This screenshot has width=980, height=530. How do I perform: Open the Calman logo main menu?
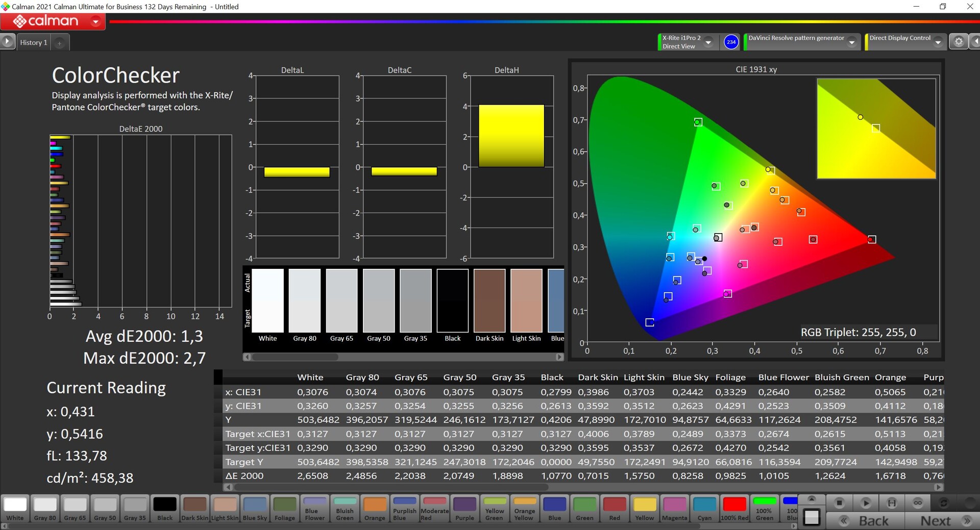click(53, 21)
